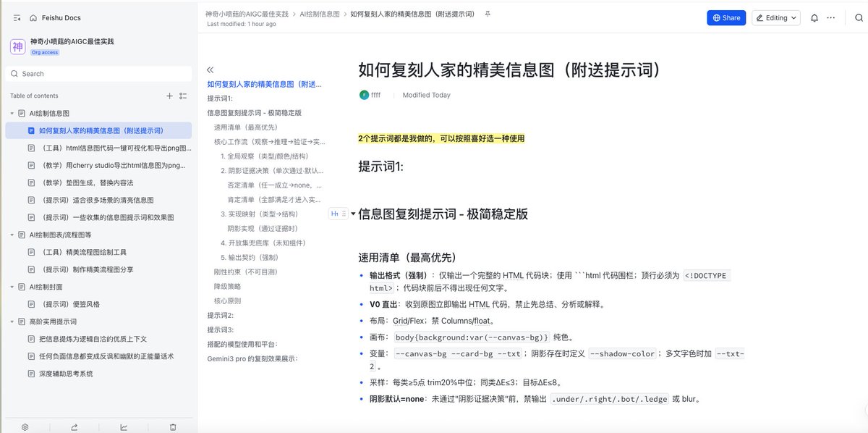Click the document title heading text
Viewport: 868px width, 433px height.
tap(510, 70)
